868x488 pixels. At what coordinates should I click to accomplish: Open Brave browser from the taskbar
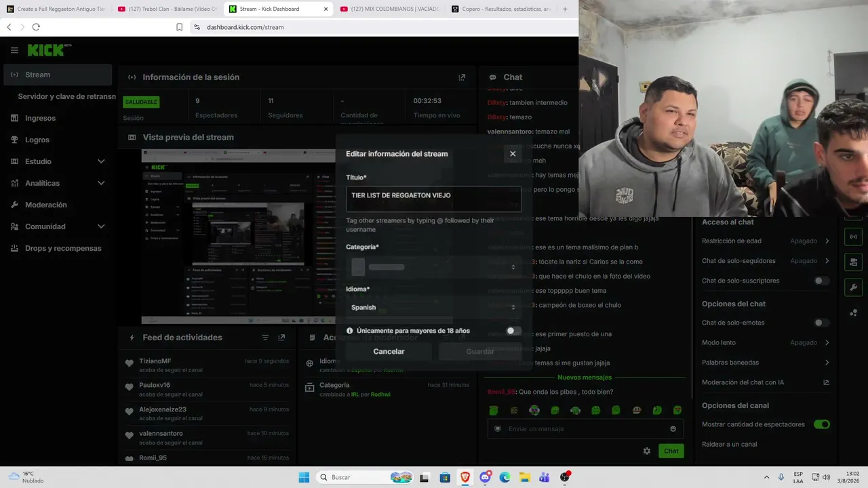tap(465, 477)
